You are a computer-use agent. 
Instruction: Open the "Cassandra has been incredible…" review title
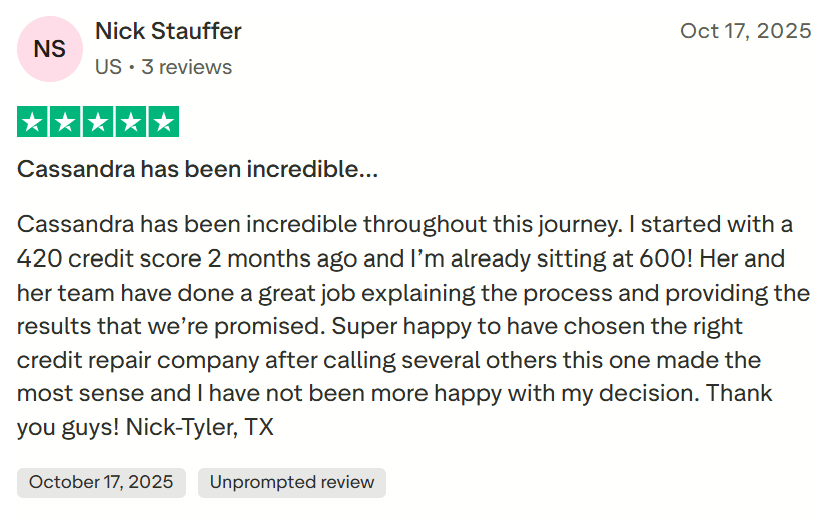[x=197, y=169]
